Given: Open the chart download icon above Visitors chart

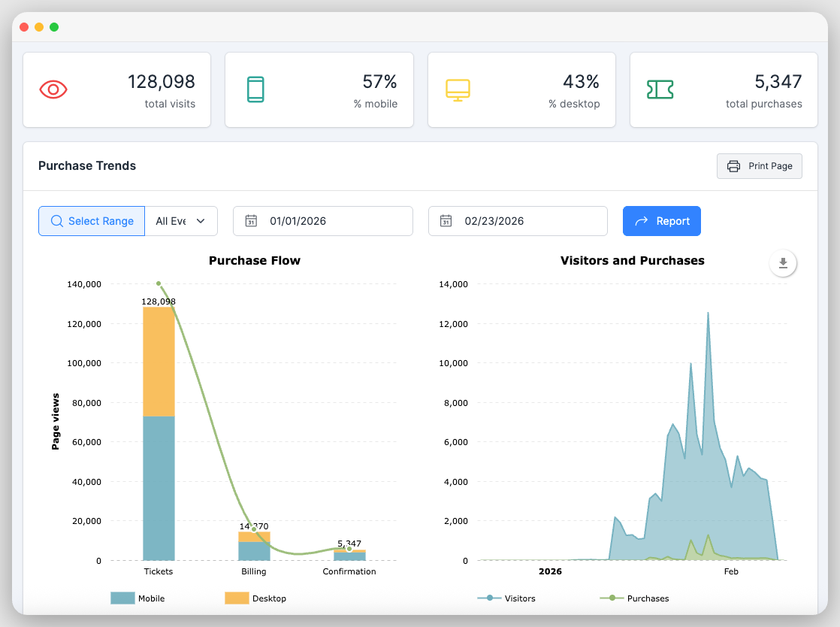Looking at the screenshot, I should (783, 263).
